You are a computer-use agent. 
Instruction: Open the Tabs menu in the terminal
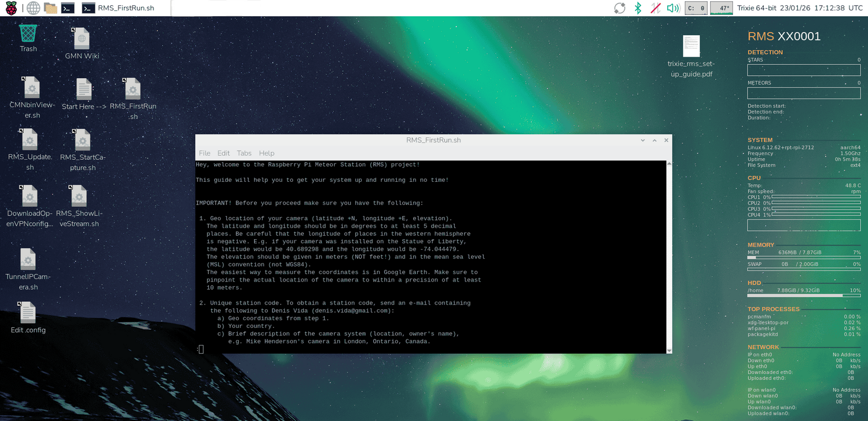pyautogui.click(x=244, y=153)
